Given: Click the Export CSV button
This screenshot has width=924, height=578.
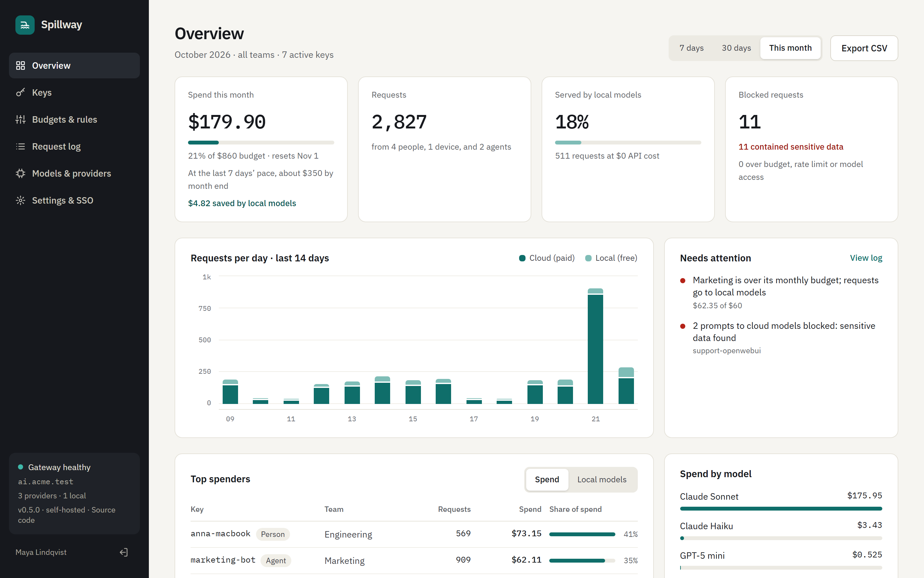Looking at the screenshot, I should (864, 48).
